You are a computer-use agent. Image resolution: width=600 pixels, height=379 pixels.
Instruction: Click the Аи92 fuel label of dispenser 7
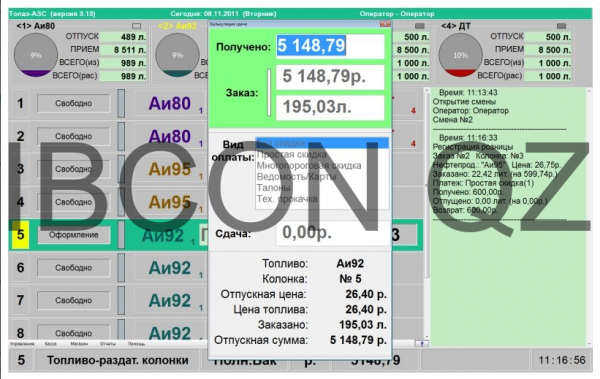pyautogui.click(x=170, y=301)
